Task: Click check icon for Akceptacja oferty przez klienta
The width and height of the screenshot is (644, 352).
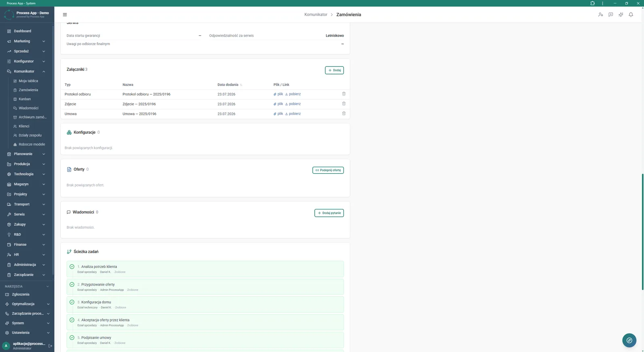Action: click(x=72, y=320)
